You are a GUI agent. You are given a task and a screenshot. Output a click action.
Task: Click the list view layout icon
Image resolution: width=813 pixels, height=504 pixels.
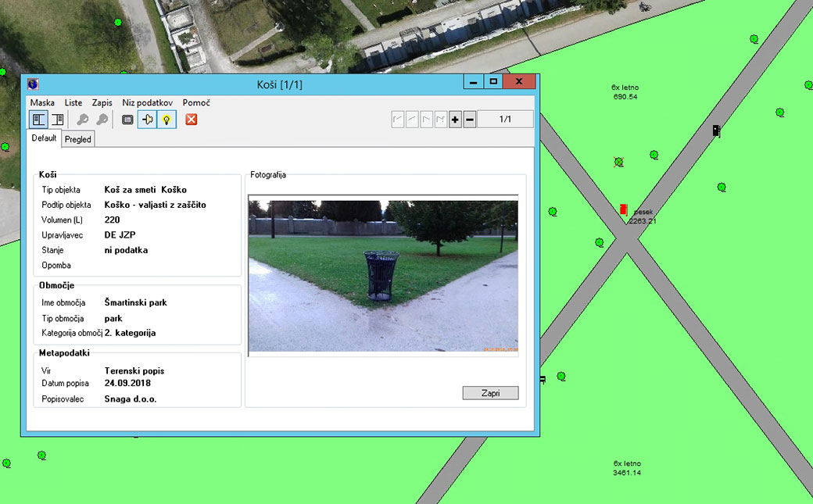tap(56, 120)
